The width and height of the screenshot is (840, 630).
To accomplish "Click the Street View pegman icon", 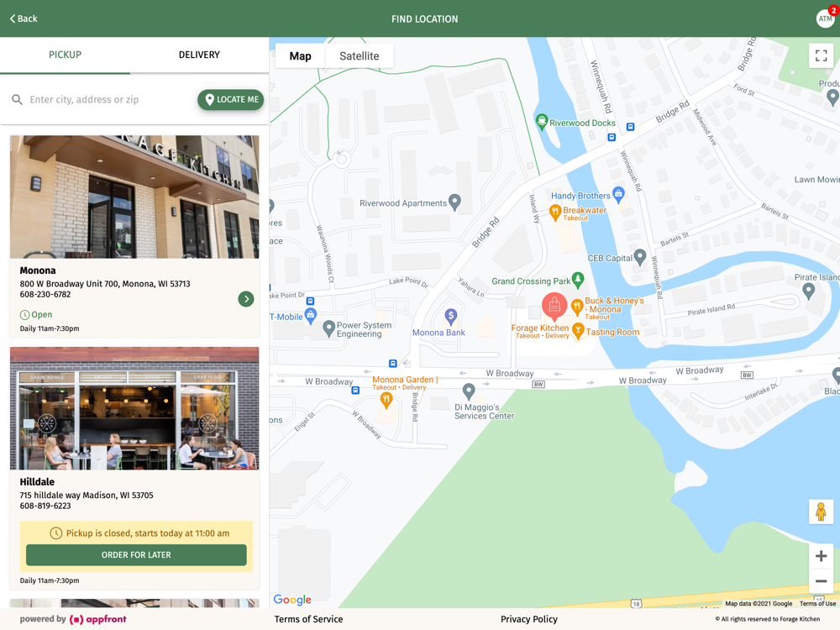I will pos(821,512).
